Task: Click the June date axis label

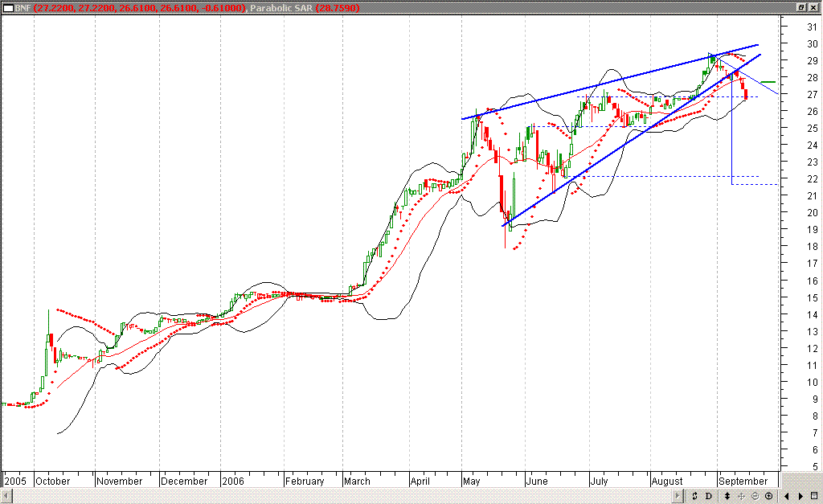Action: coord(537,481)
